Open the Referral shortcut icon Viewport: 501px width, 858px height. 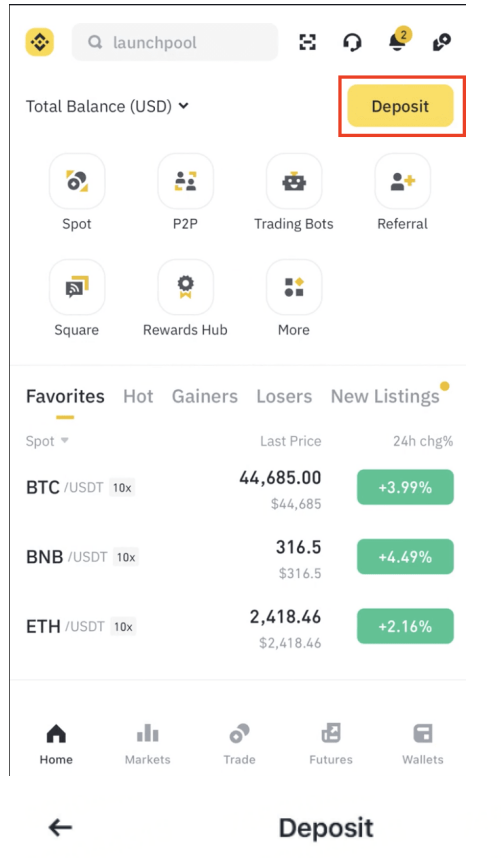[402, 181]
